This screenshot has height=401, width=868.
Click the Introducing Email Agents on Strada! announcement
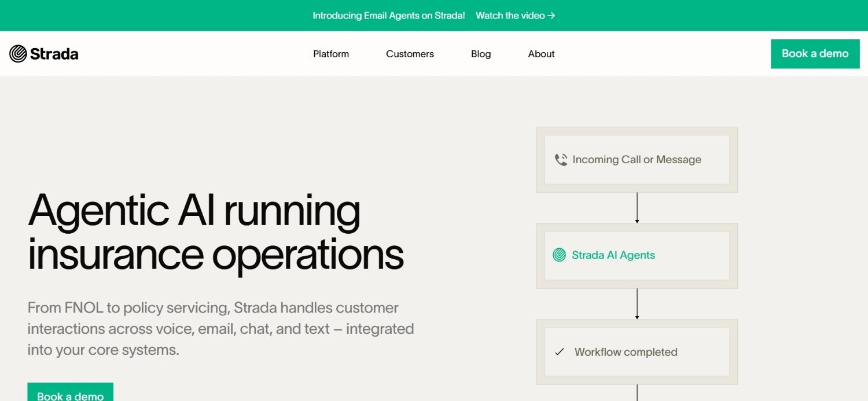[x=389, y=16]
